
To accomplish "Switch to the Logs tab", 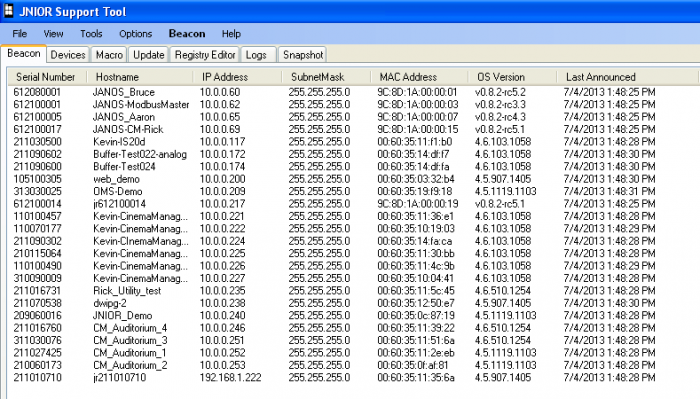I will [256, 55].
